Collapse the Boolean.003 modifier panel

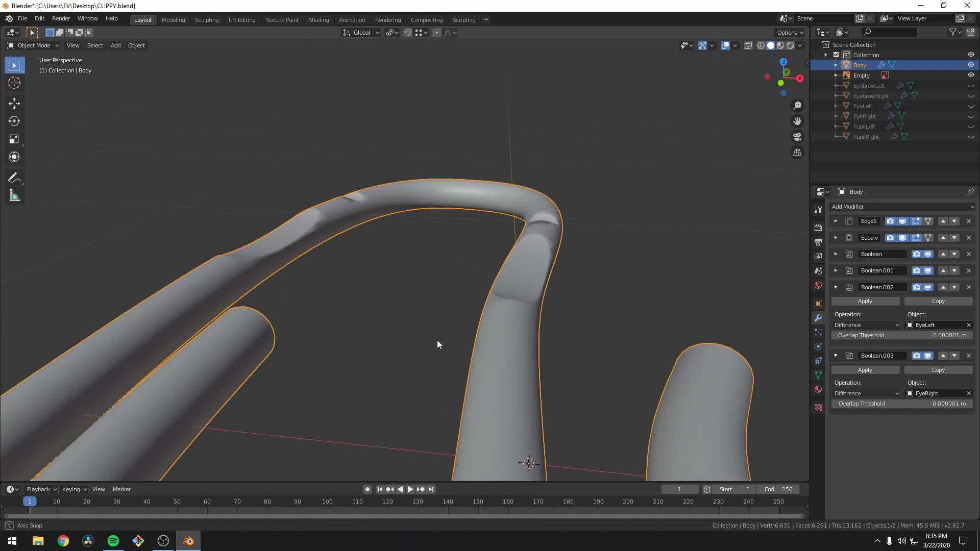836,356
